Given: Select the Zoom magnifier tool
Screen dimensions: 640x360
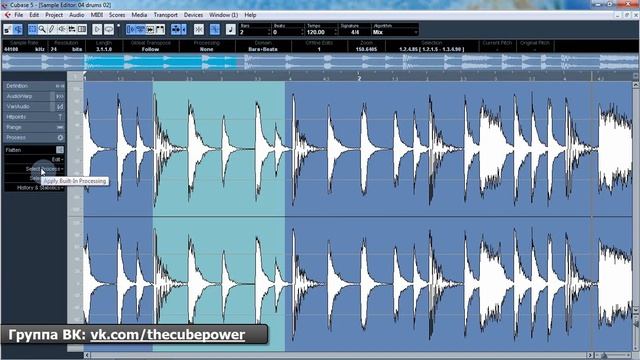Looking at the screenshot, I should click(x=42, y=29).
